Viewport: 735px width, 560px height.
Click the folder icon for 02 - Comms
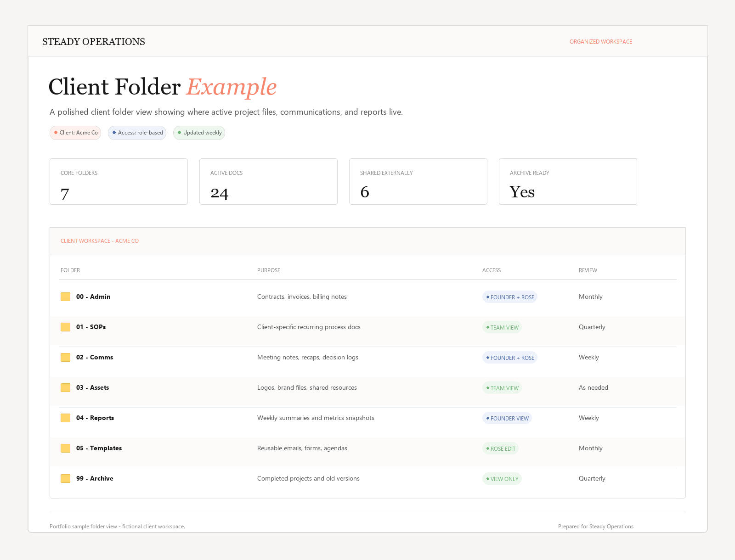65,358
